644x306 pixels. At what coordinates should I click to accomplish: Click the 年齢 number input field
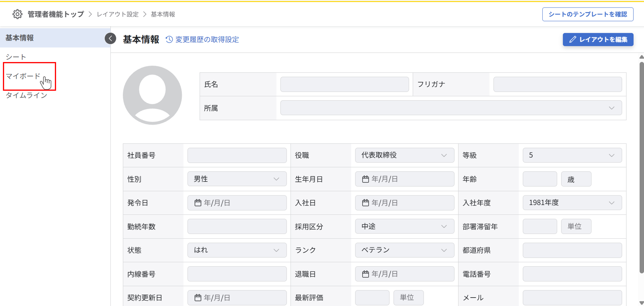[540, 179]
